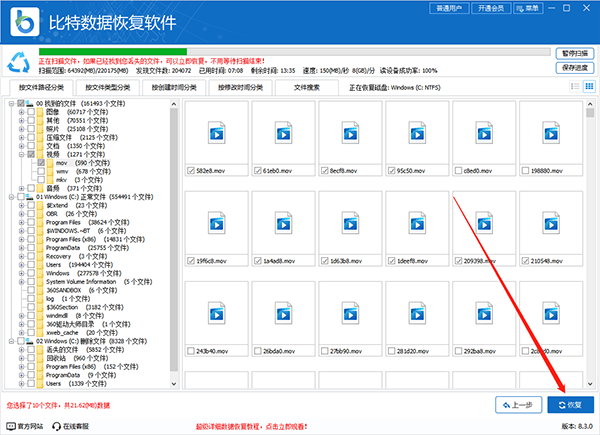Check the 243b40.mov file checkbox
Viewport: 600px width, 435px height.
[x=191, y=351]
